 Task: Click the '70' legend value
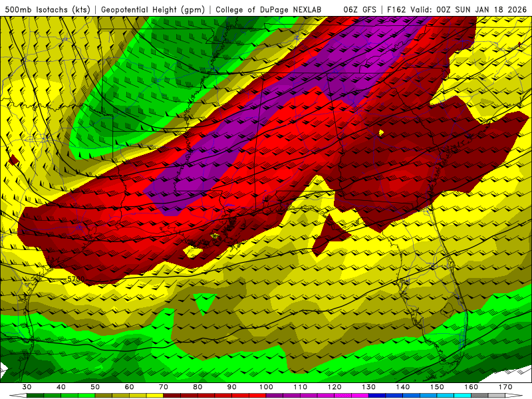point(164,387)
